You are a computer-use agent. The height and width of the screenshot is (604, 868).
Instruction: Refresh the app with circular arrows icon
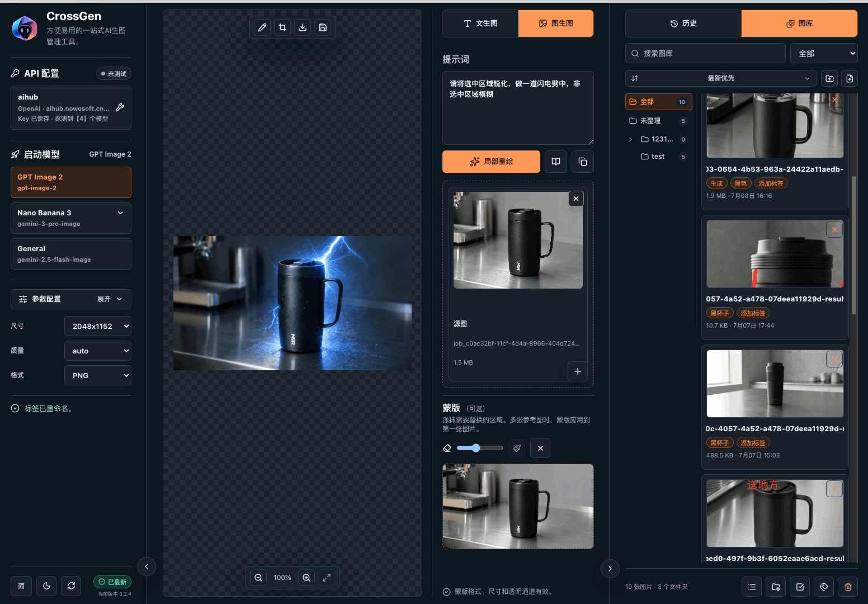71,586
